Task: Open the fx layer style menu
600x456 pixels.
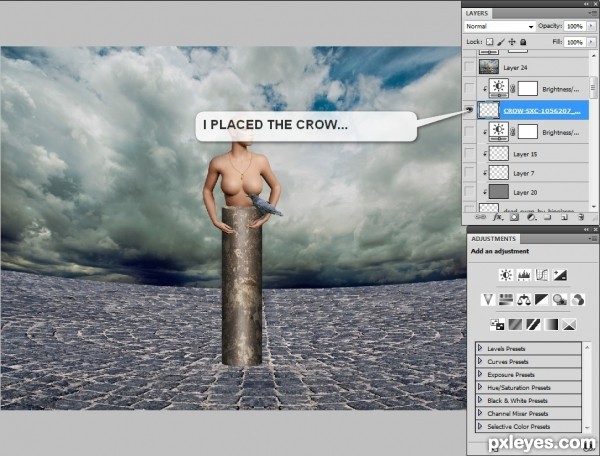Action: point(497,217)
